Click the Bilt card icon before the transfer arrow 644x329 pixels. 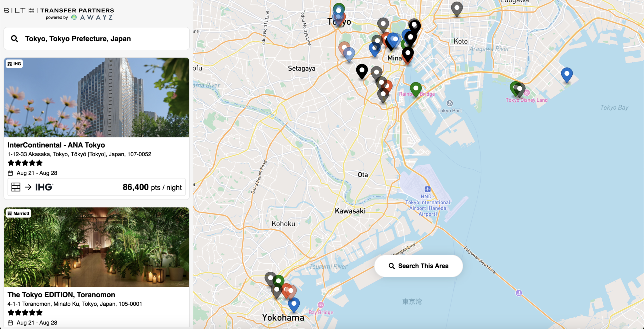pos(16,187)
